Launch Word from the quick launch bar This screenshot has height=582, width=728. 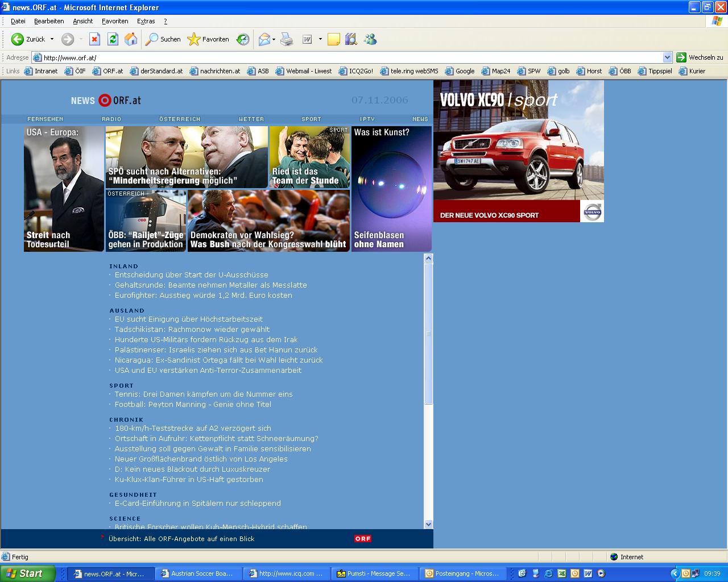588,573
